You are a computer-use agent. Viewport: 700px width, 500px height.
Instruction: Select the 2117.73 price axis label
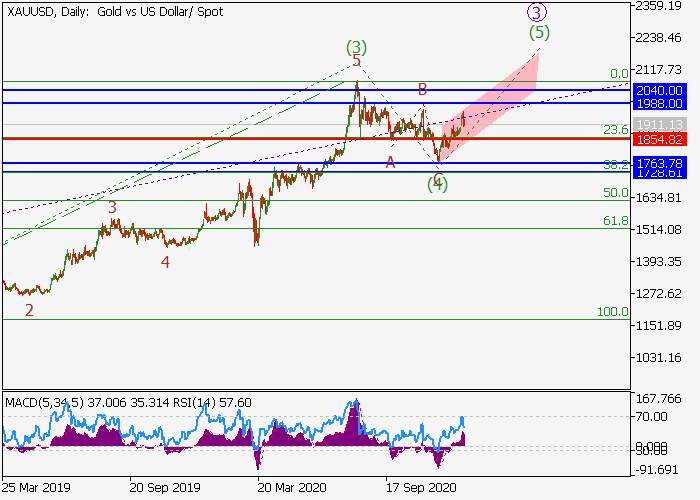click(x=658, y=70)
